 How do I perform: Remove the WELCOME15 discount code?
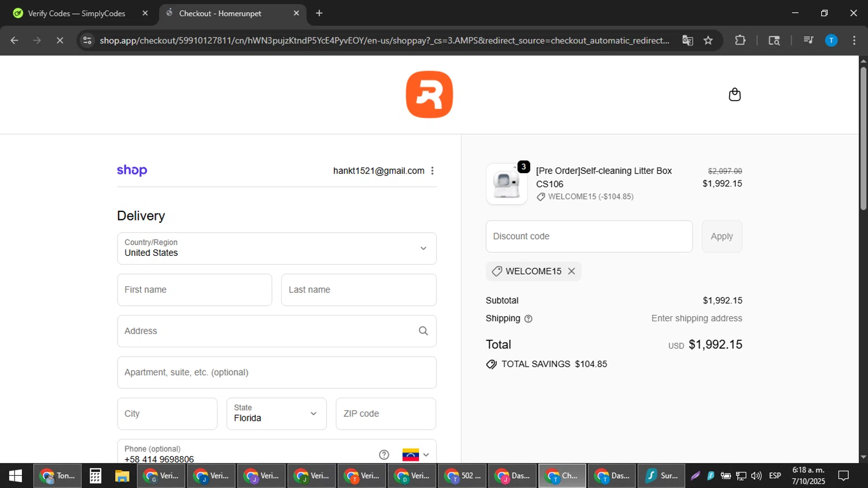point(571,271)
